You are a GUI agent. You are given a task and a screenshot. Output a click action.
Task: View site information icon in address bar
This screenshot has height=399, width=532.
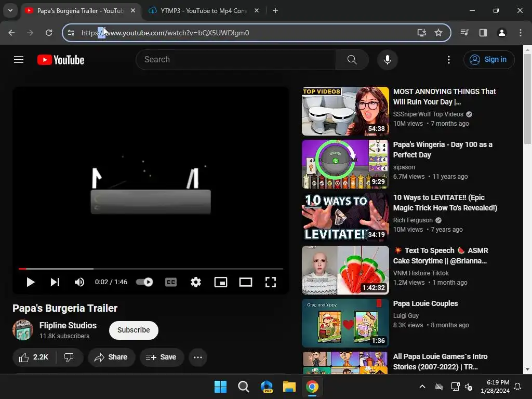71,33
